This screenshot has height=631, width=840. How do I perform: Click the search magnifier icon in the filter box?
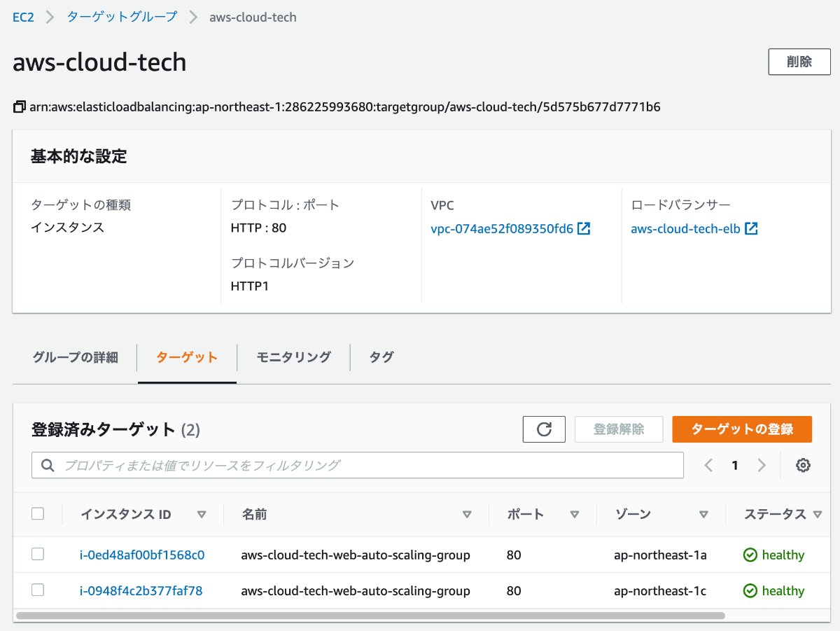[x=48, y=465]
